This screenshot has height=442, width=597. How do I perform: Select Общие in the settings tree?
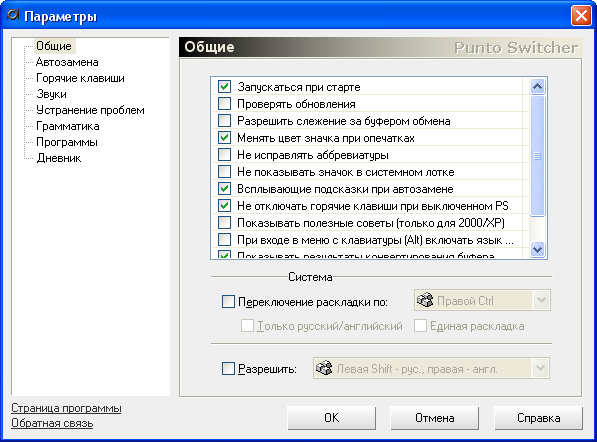click(x=54, y=46)
